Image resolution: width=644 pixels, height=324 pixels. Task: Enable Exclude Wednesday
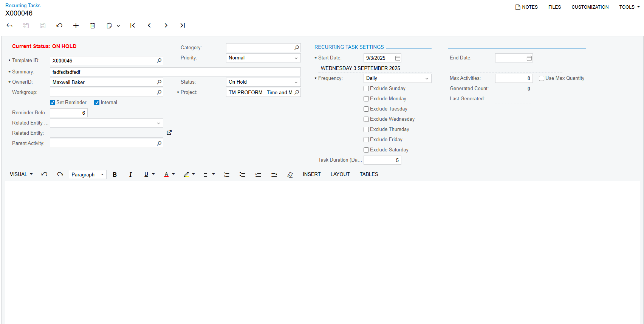coord(366,119)
